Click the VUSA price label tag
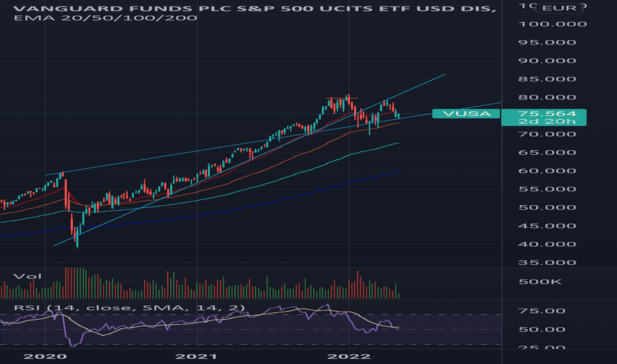617x364 pixels. (466, 114)
